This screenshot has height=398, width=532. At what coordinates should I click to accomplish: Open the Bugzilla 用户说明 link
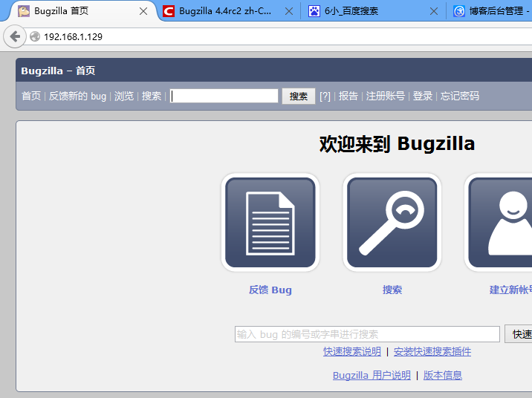click(x=372, y=375)
